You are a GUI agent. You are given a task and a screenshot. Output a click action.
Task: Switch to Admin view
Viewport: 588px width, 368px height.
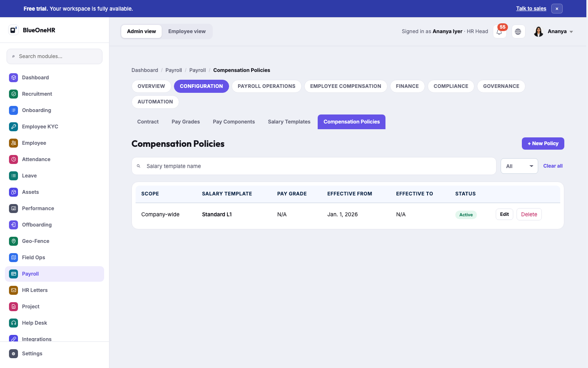point(142,31)
